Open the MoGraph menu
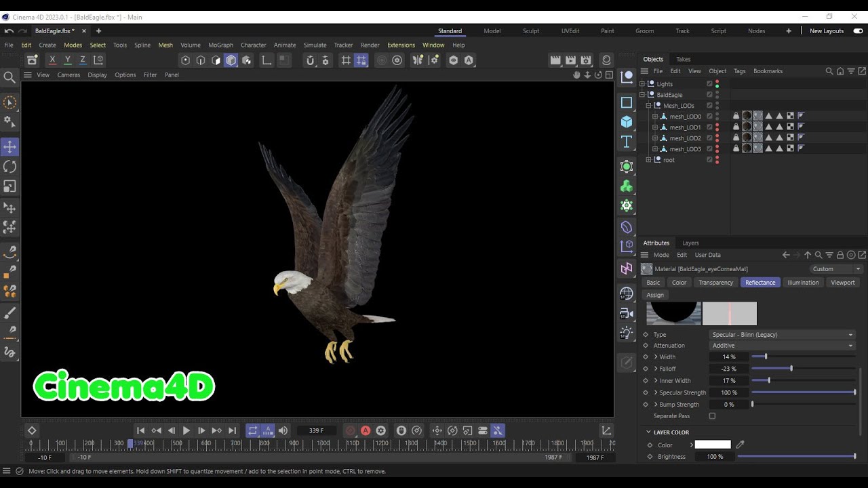 click(x=220, y=45)
